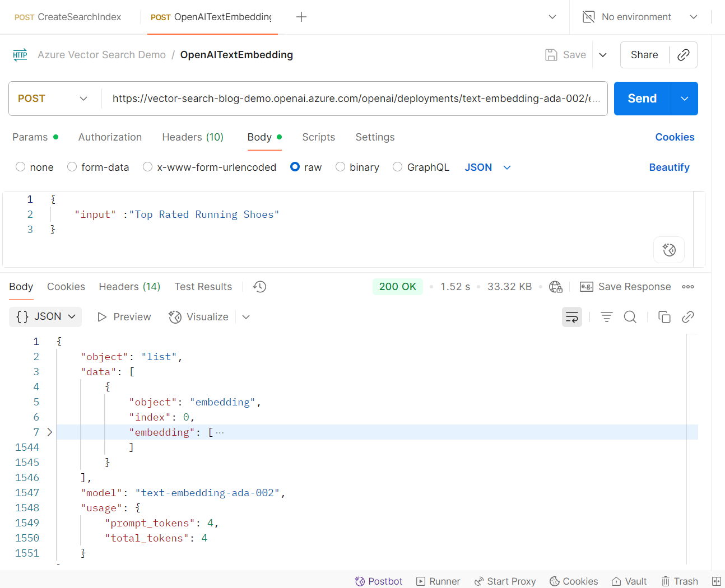Image resolution: width=725 pixels, height=588 pixels.
Task: Open the No environment selector
Action: 640,17
